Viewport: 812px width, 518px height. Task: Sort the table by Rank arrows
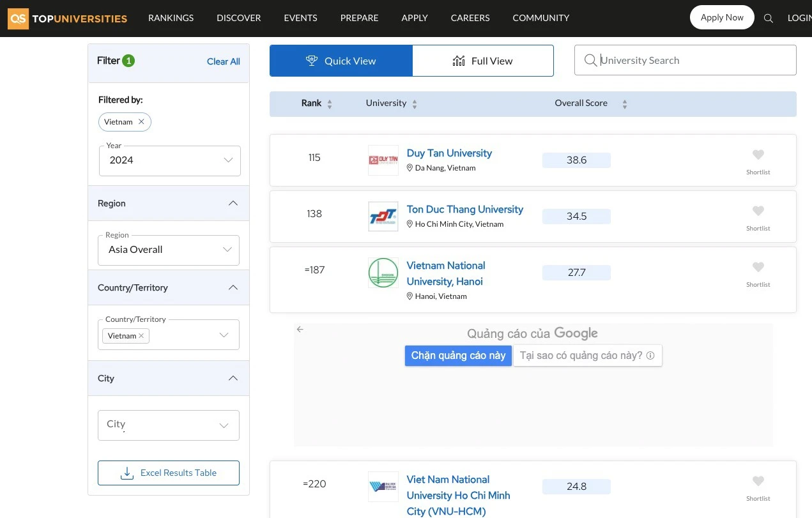(330, 104)
